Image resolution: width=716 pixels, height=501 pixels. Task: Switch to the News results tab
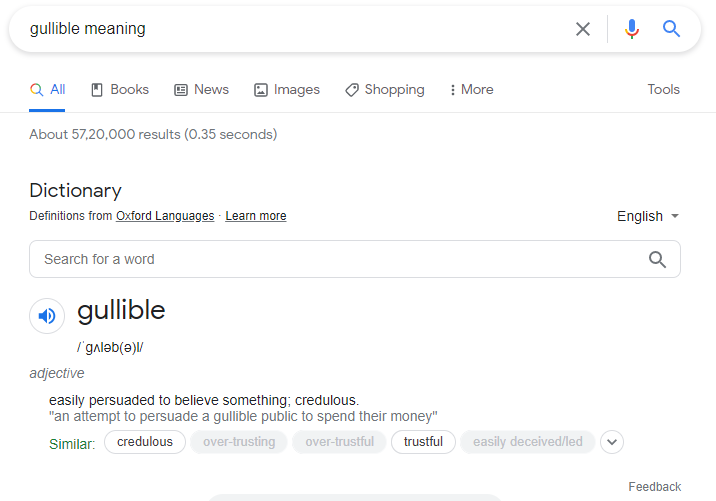pyautogui.click(x=201, y=89)
